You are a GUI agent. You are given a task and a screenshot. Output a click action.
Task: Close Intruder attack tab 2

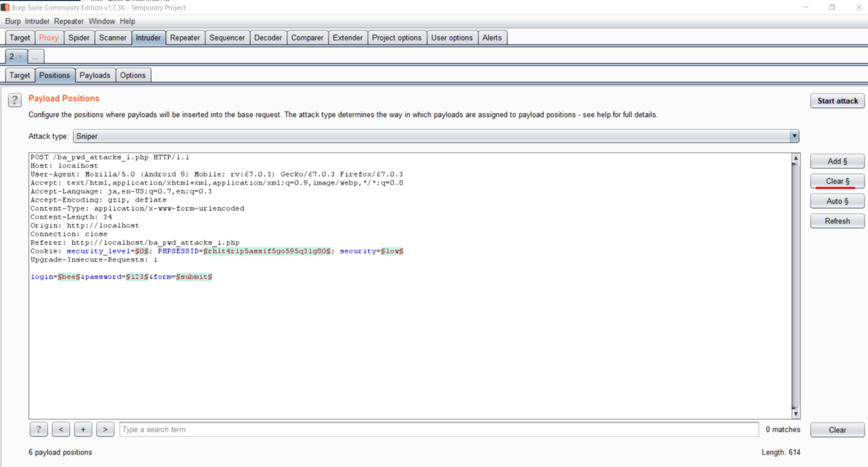(x=20, y=56)
